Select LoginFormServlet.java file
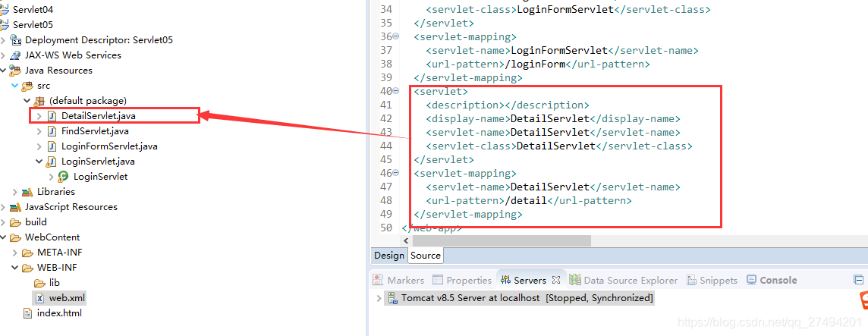Screen dimensions: 868x336 109,146
